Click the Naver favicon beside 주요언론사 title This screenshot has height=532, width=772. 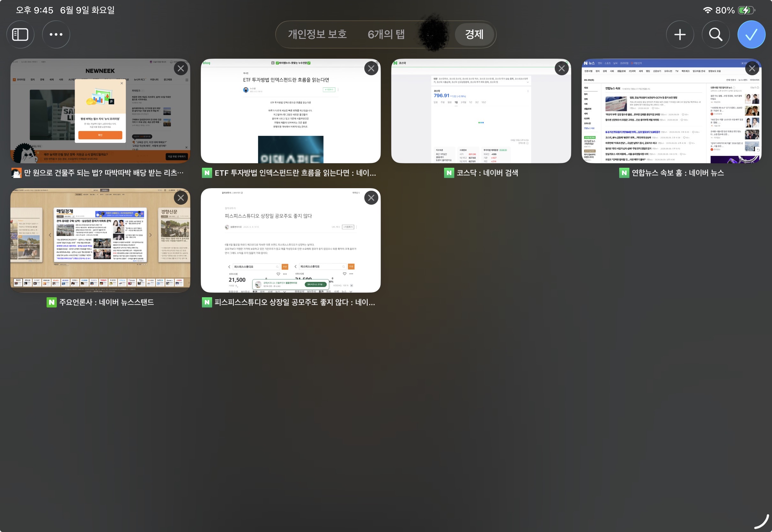[x=51, y=302]
